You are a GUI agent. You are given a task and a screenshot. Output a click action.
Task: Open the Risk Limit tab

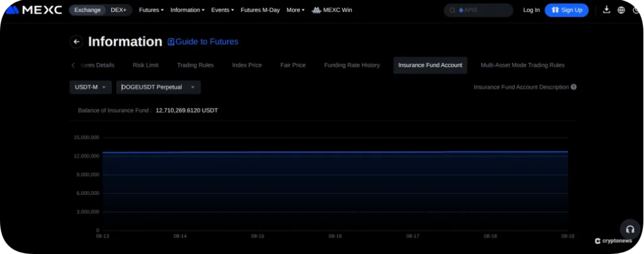tap(145, 65)
